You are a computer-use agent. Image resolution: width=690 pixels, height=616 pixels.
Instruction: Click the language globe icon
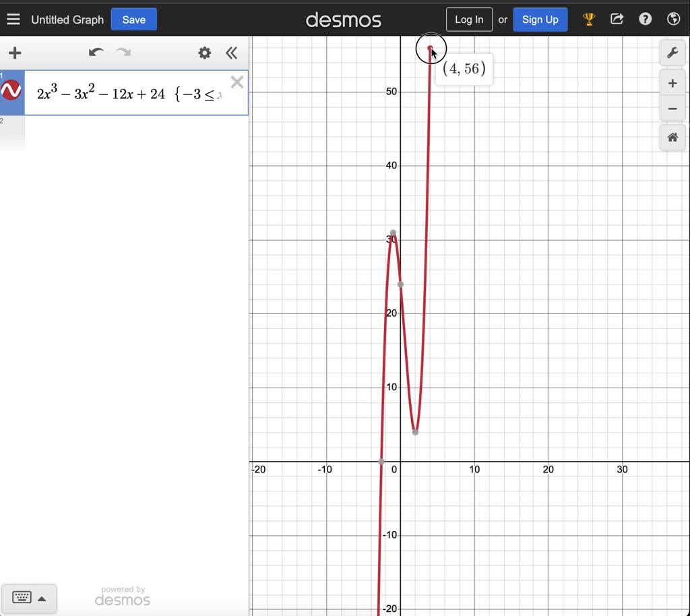(673, 19)
